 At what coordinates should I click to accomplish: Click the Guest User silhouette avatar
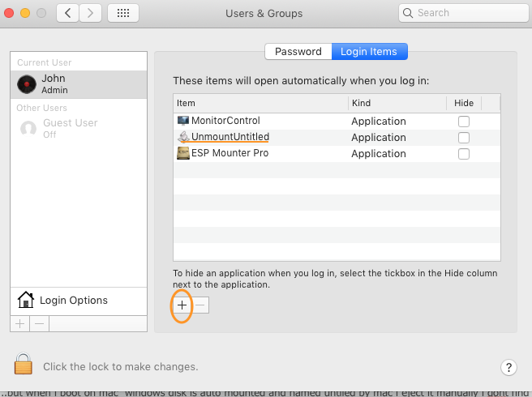28,129
